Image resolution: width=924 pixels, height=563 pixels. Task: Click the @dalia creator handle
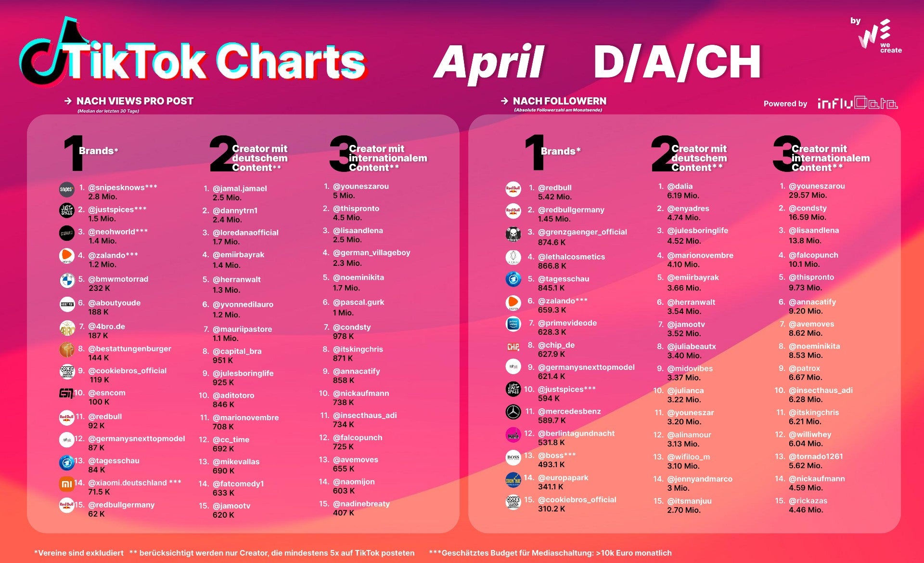click(680, 186)
